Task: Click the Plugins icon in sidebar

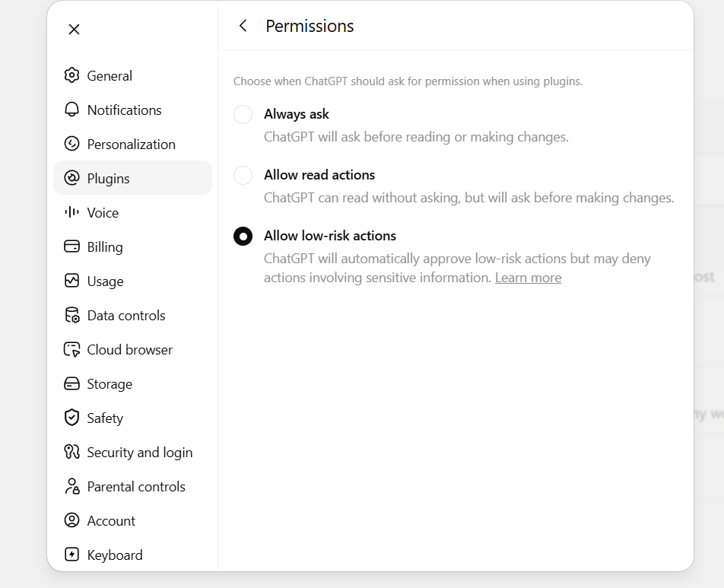Action: coord(71,178)
